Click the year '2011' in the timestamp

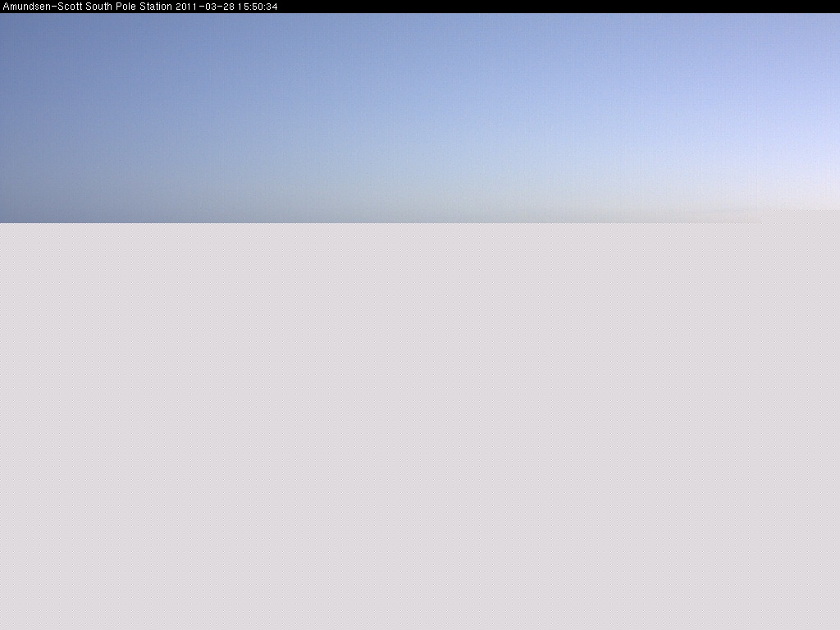[x=186, y=7]
